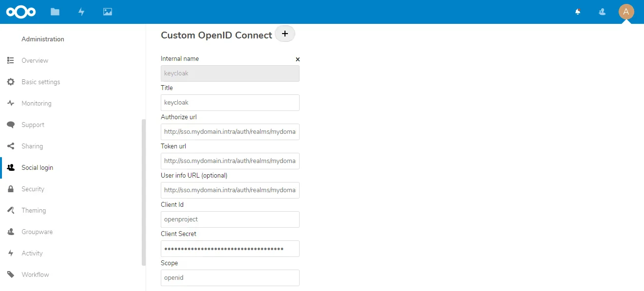This screenshot has width=644, height=291.
Task: Click the Nextcloud logo in header
Action: (21, 12)
